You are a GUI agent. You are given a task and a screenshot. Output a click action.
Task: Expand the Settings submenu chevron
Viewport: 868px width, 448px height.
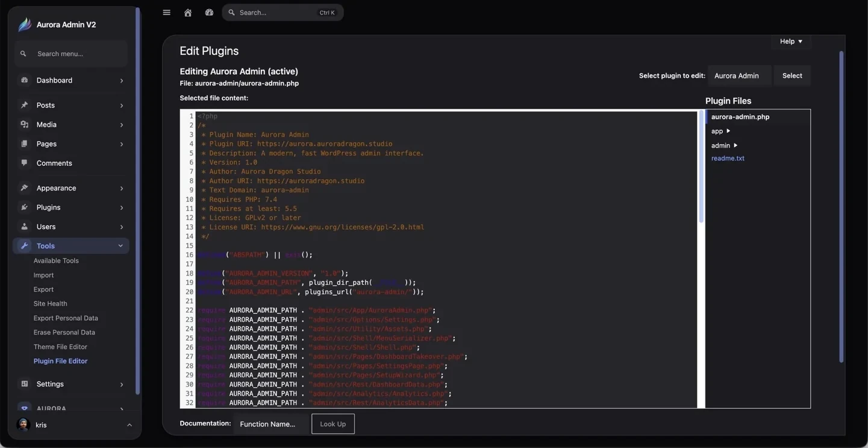(121, 383)
